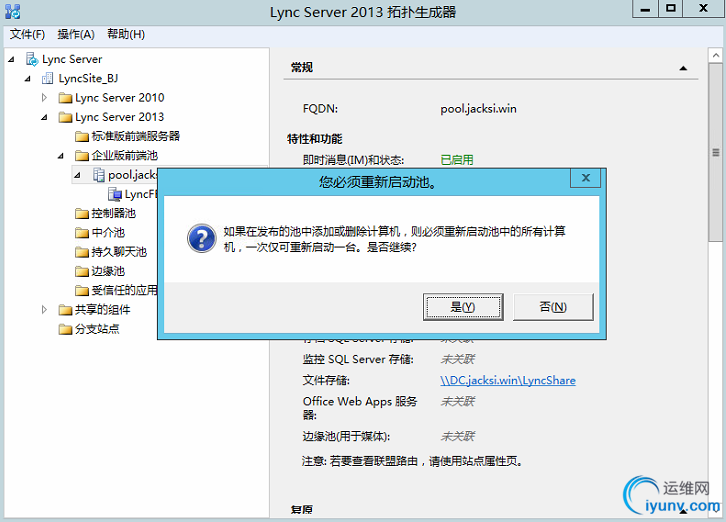Click the topology builder app icon in title bar

(13, 12)
